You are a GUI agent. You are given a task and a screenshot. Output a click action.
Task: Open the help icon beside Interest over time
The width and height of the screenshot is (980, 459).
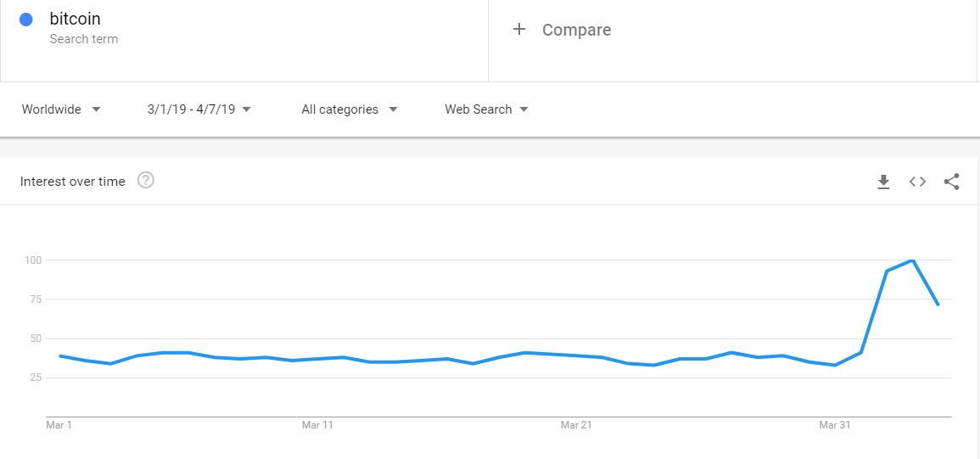145,181
